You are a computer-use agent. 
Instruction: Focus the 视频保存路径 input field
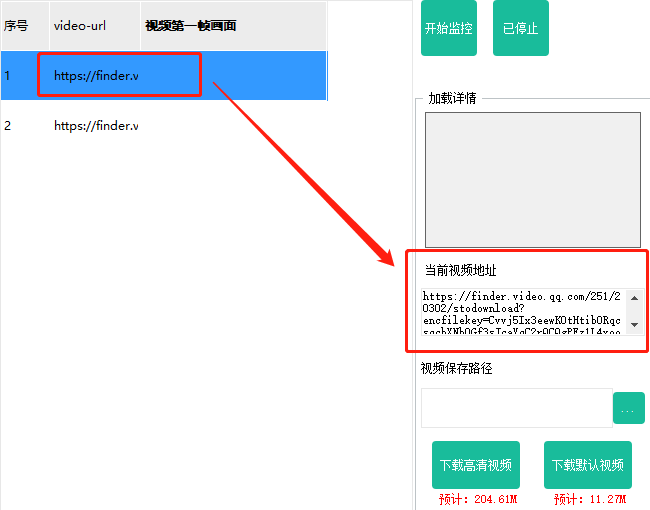(516, 408)
